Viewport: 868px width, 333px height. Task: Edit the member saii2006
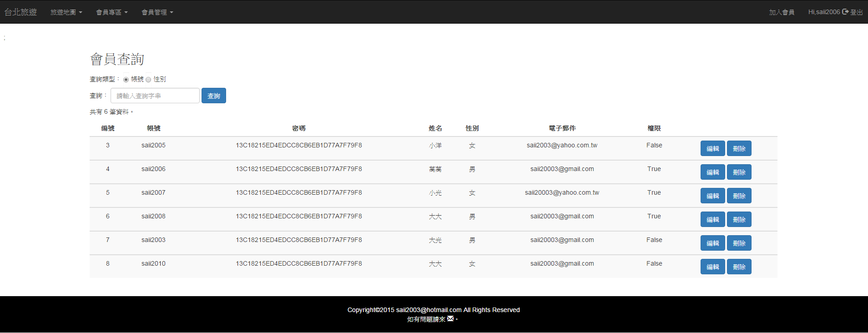(x=712, y=172)
